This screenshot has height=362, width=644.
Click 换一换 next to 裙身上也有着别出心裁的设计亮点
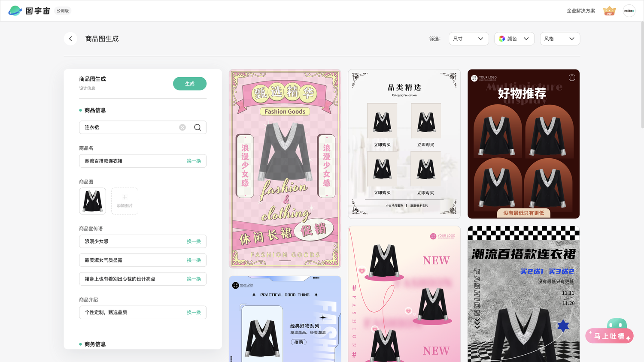pos(194,279)
